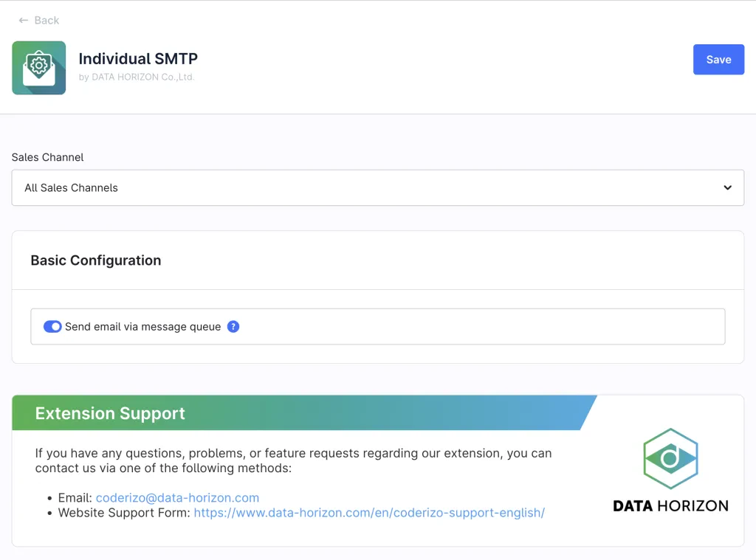
Task: Click the Sales Channel field label
Action: (48, 157)
